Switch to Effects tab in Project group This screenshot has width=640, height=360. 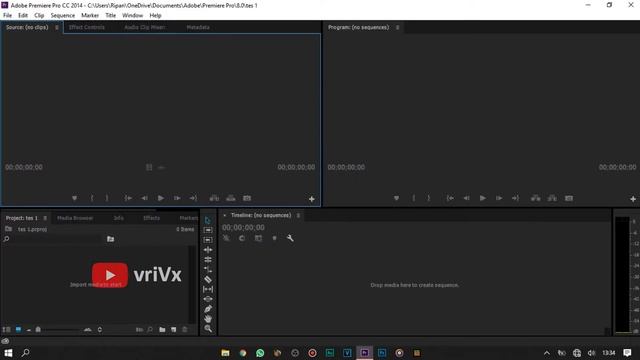(151, 218)
